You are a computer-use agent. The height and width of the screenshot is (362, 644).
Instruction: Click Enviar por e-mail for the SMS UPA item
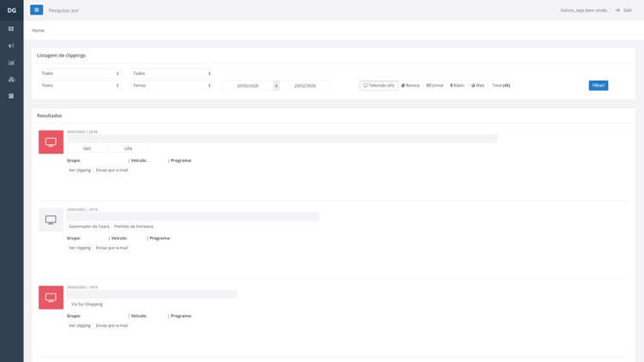(112, 170)
